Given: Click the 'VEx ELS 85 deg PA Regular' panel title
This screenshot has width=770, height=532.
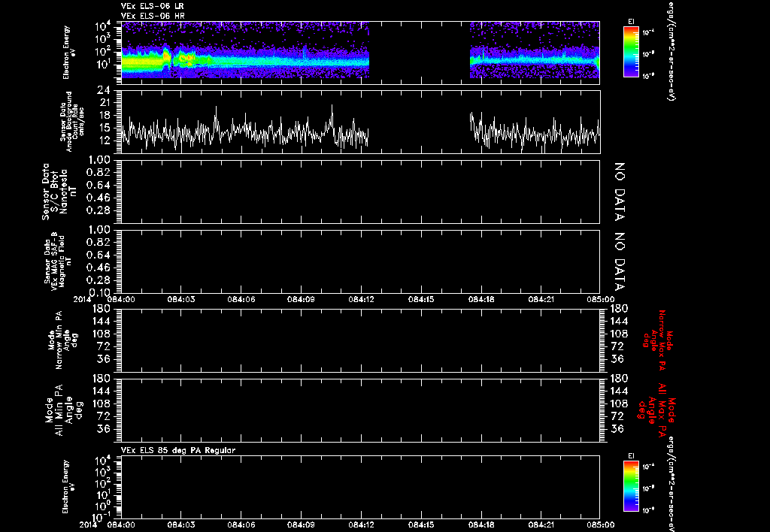Looking at the screenshot, I should tap(178, 450).
